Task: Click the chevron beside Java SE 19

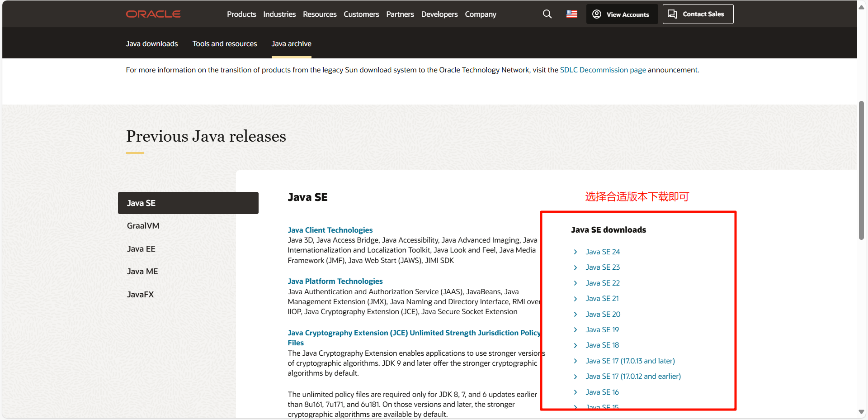Action: (x=576, y=329)
